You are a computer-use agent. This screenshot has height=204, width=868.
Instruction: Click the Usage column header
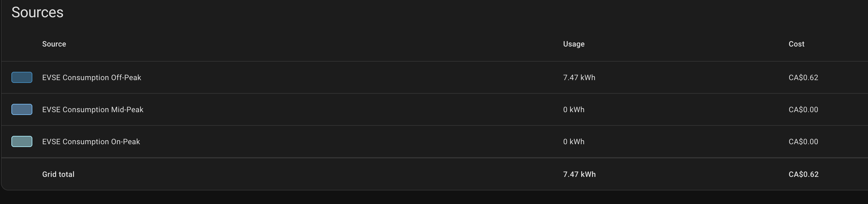pyautogui.click(x=574, y=44)
